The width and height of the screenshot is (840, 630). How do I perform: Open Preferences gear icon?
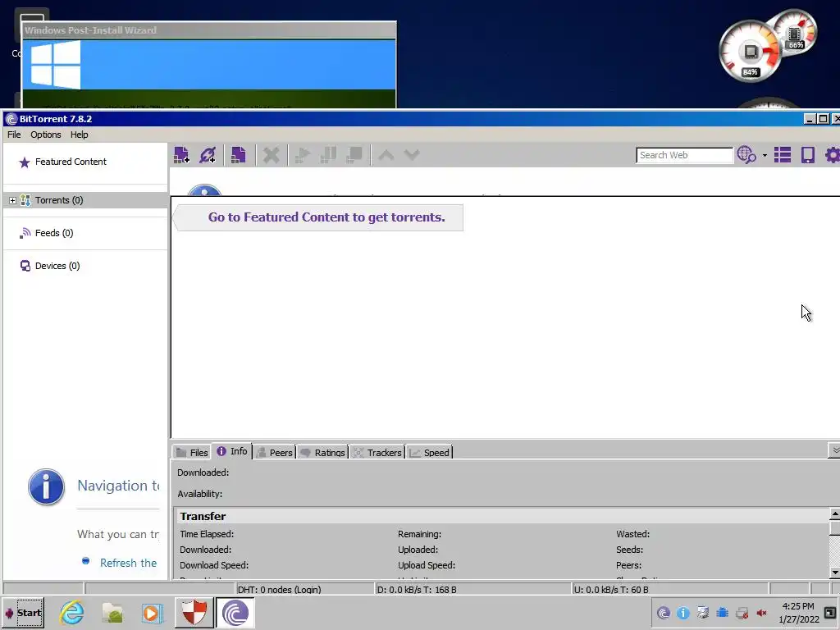[x=832, y=155]
